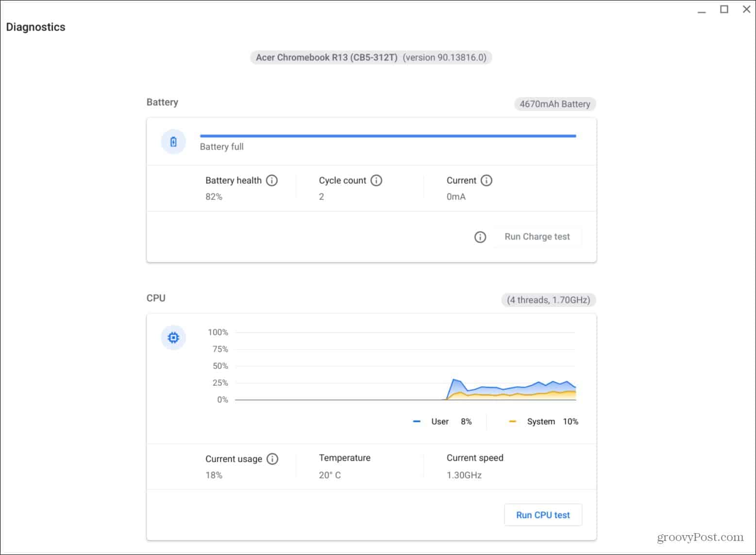Select the orange System legend marker
The width and height of the screenshot is (756, 555).
(x=512, y=422)
